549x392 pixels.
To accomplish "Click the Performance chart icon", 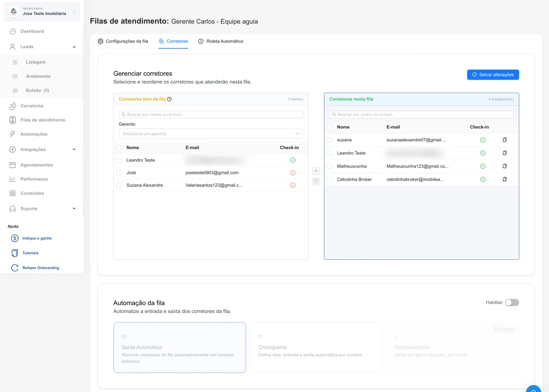I will [x=13, y=179].
